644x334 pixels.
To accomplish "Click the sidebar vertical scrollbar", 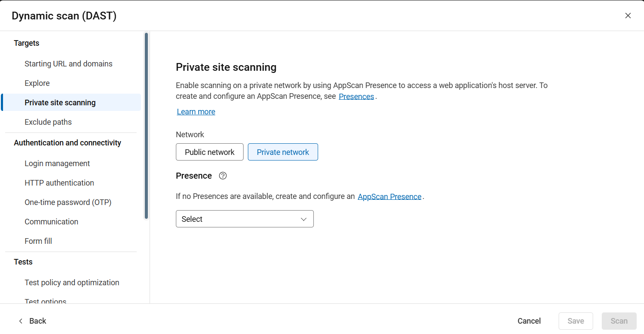I will tap(147, 125).
